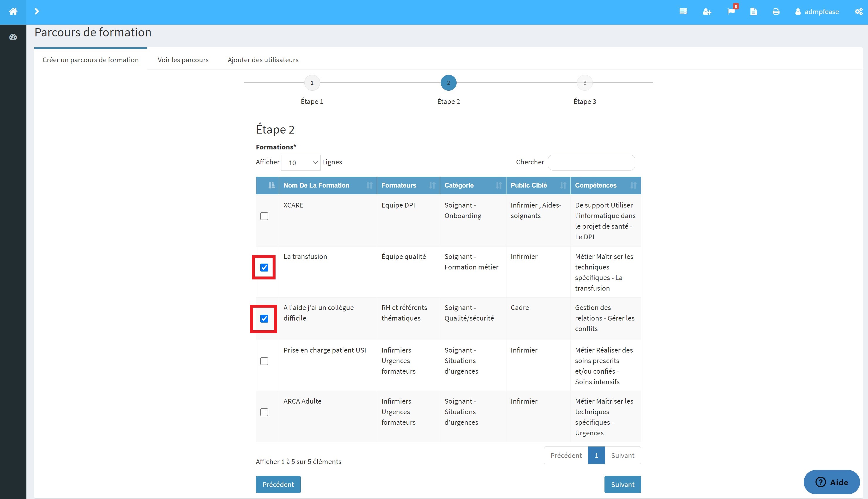Click the add user icon in top bar

pos(707,12)
